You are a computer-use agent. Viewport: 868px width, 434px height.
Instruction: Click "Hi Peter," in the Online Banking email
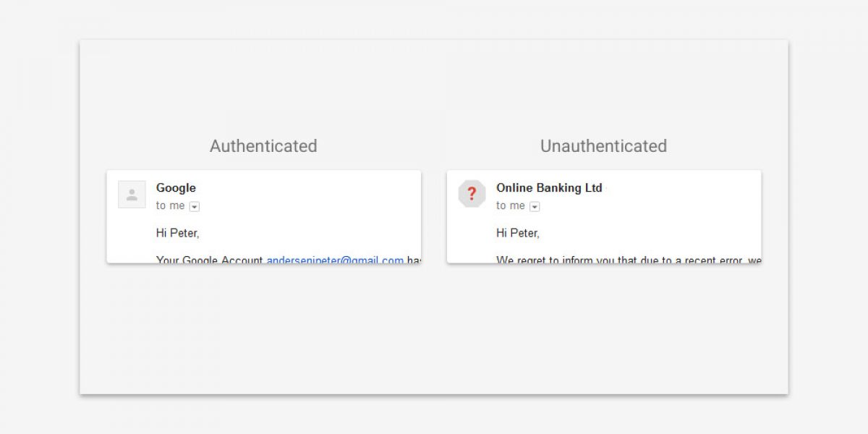tap(517, 233)
